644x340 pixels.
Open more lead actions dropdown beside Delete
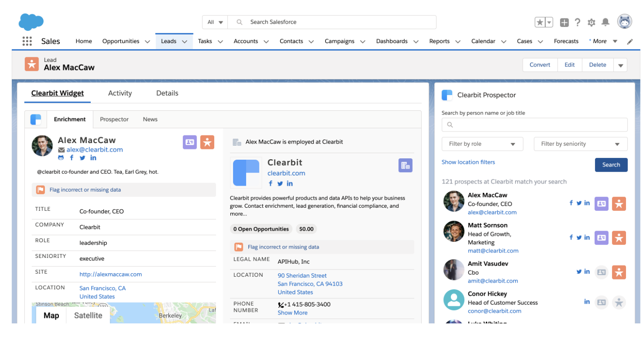tap(621, 65)
